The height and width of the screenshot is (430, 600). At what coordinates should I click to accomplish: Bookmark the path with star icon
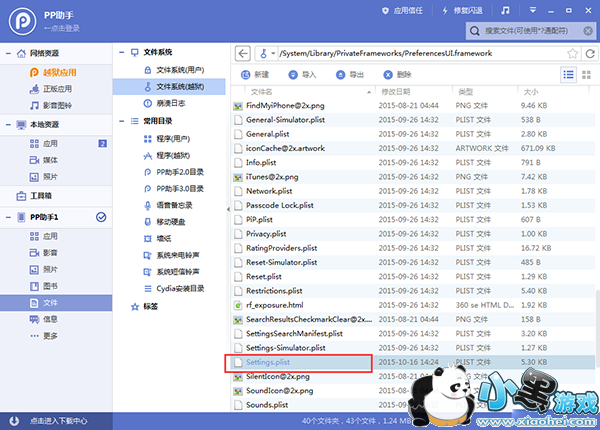[x=572, y=53]
